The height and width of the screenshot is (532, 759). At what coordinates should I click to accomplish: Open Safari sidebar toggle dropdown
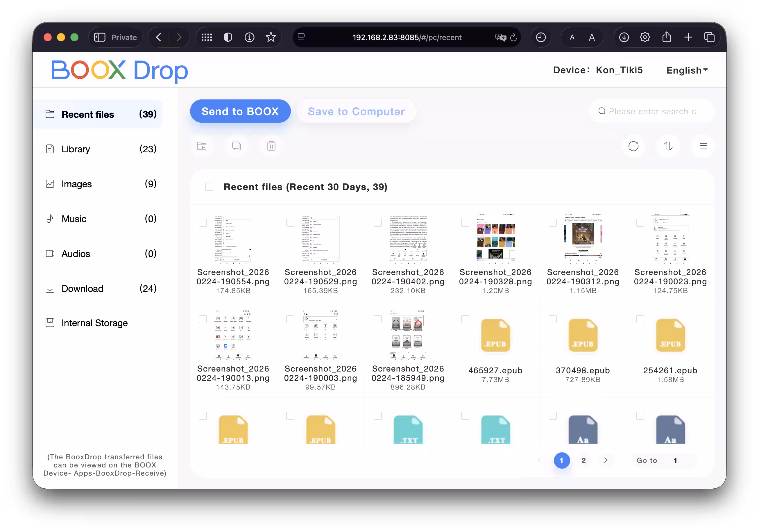[99, 38]
